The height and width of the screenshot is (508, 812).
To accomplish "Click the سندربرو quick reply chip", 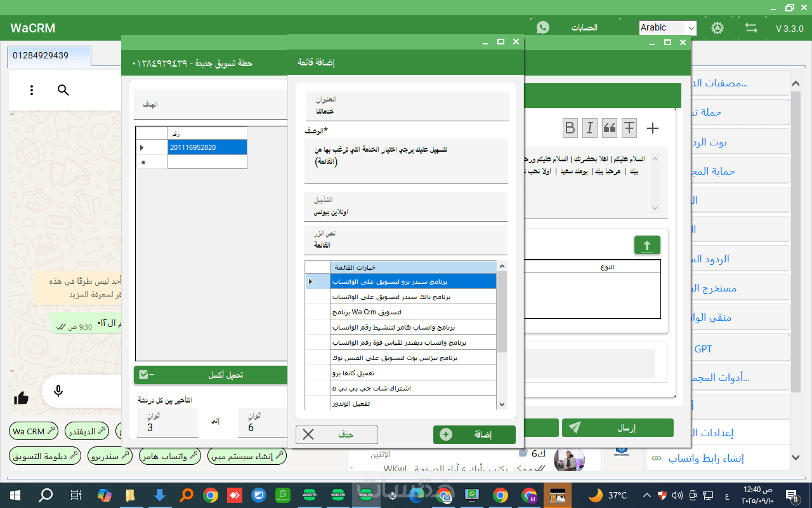I will (111, 456).
